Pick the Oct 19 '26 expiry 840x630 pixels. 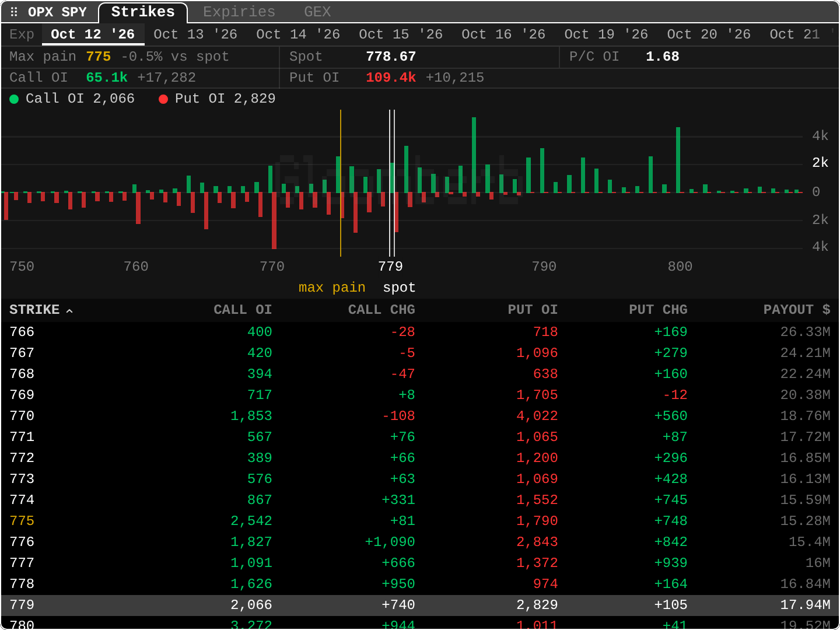tap(606, 34)
